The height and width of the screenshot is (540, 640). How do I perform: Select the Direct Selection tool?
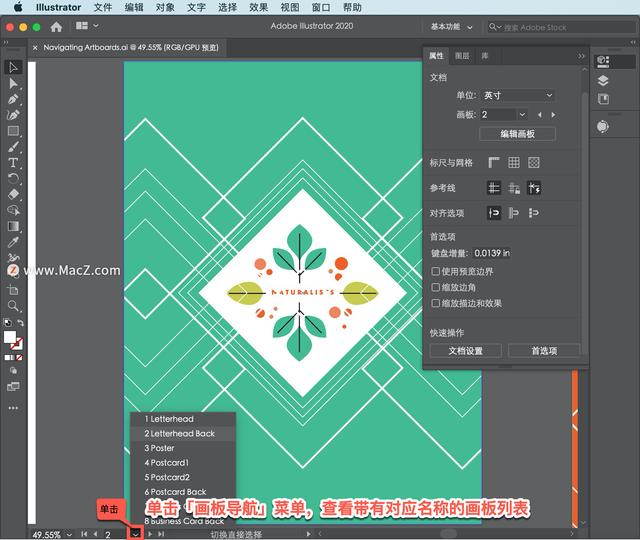coord(13,83)
